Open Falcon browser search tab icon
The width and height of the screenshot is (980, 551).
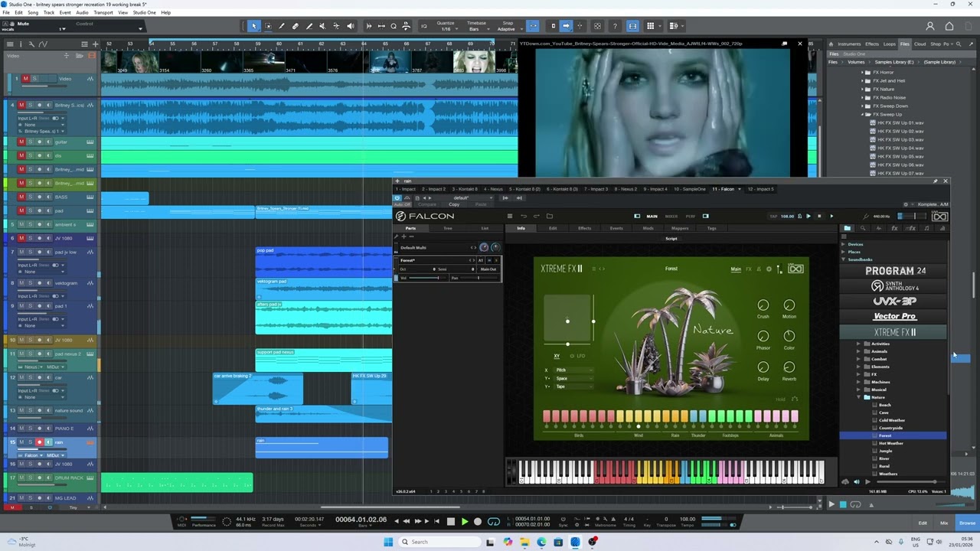coord(863,228)
